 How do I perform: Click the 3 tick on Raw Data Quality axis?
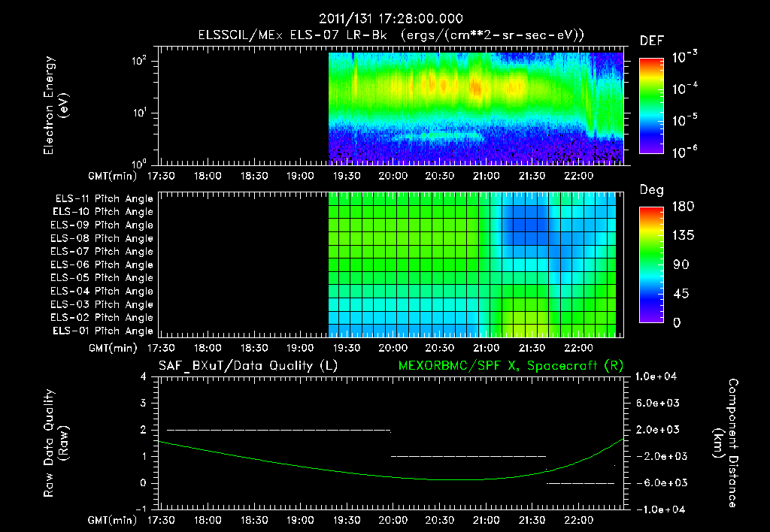(144, 404)
